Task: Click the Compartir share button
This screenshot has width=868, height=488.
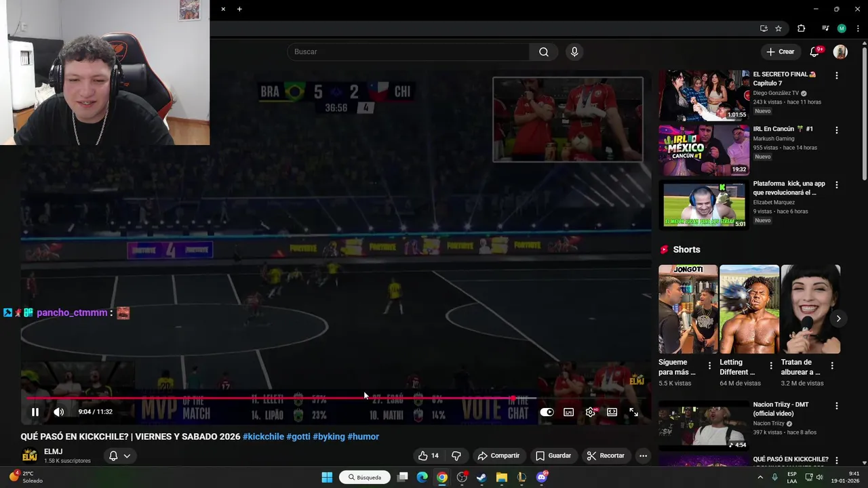Action: click(x=498, y=455)
